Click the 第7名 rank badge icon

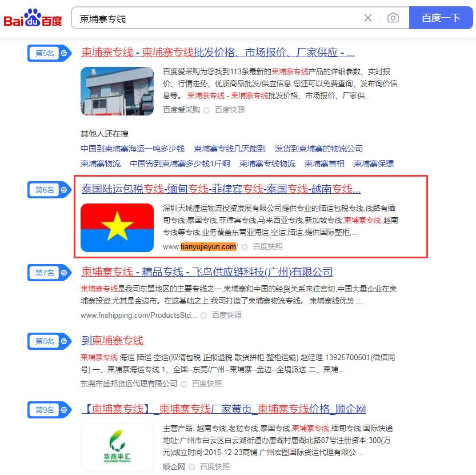tap(50, 273)
